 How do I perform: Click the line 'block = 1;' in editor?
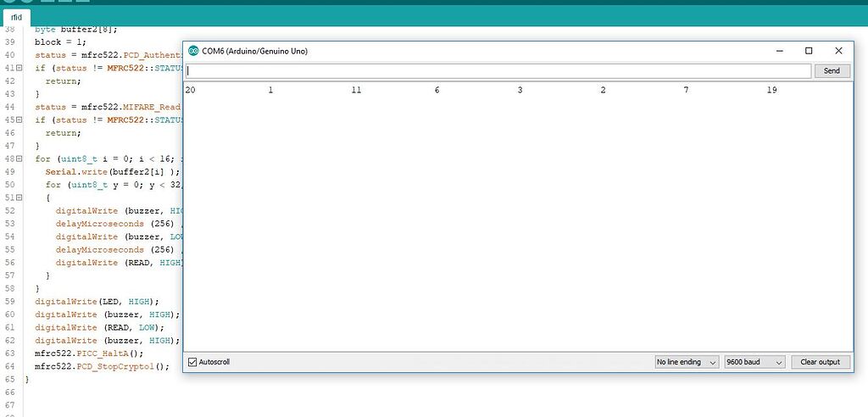click(x=60, y=42)
